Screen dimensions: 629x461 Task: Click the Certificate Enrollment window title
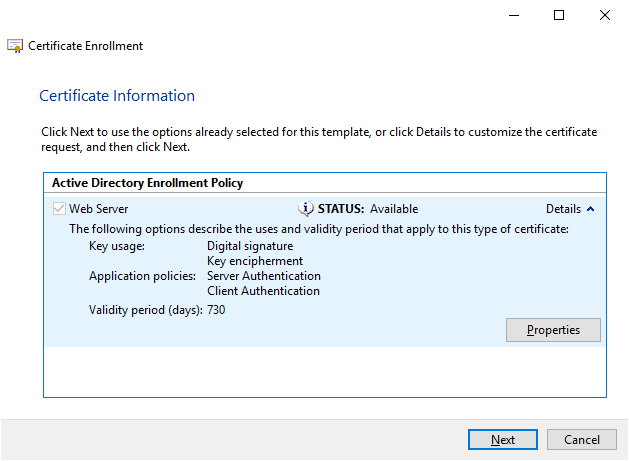[x=85, y=46]
